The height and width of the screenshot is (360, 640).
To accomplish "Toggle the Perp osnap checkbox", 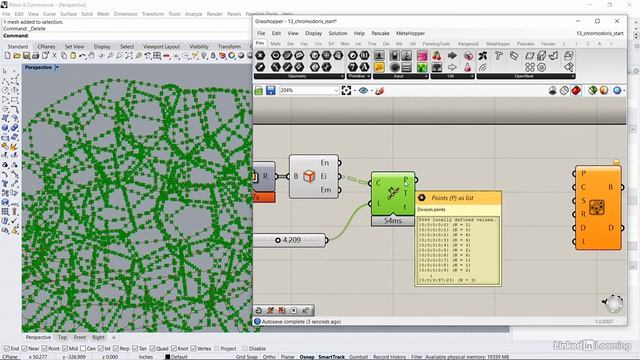I will (116, 349).
